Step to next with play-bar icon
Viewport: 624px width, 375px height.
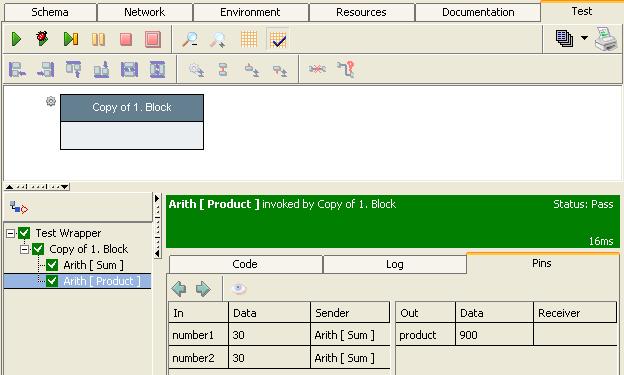[x=71, y=39]
